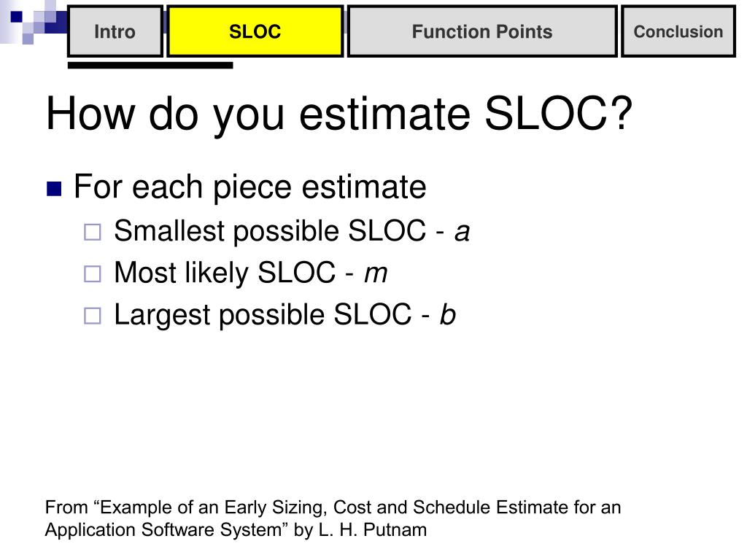
Task: Go to the Conclusion tab
Action: [678, 31]
